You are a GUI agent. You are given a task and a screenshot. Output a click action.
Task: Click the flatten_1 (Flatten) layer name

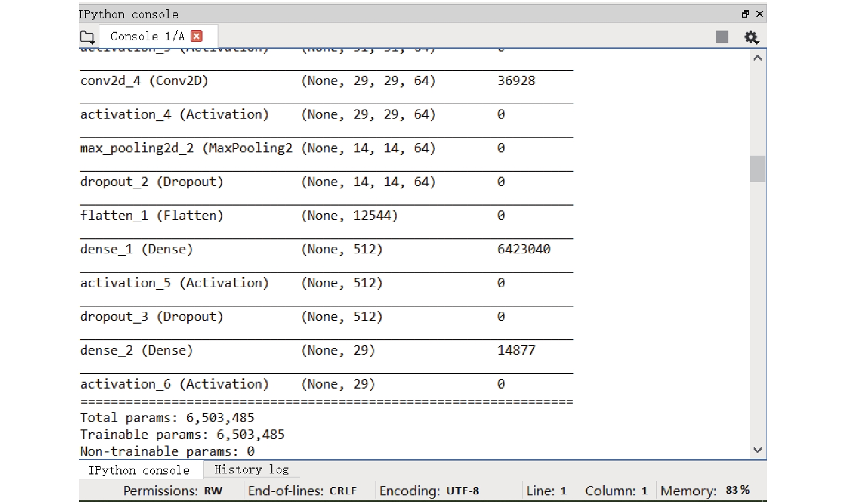[151, 216]
